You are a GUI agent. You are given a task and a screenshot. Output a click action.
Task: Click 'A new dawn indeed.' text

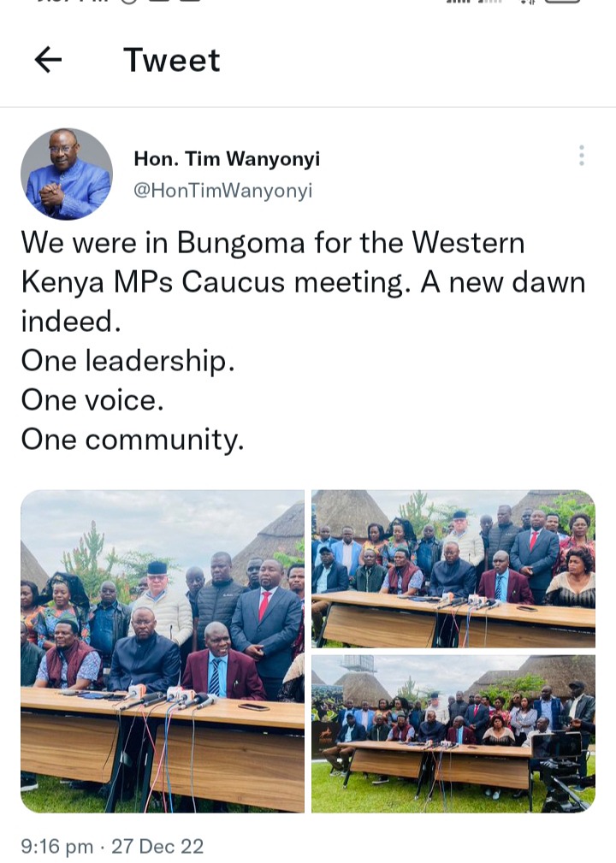303,302
